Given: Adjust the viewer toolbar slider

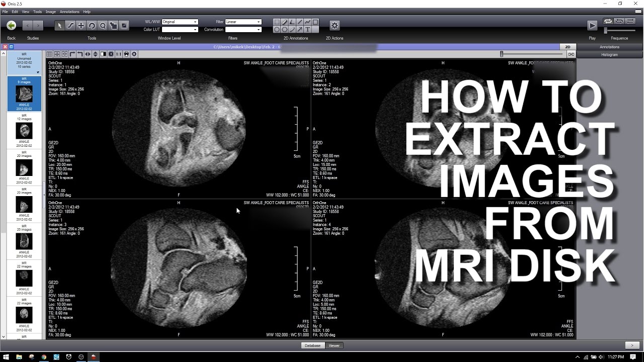Looking at the screenshot, I should [x=531, y=54].
